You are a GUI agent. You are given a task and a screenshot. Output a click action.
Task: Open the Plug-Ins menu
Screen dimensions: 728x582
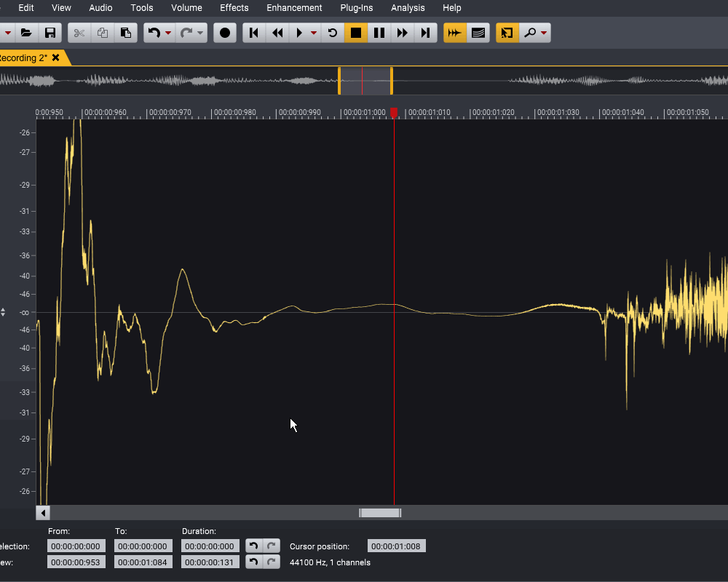[x=357, y=8]
